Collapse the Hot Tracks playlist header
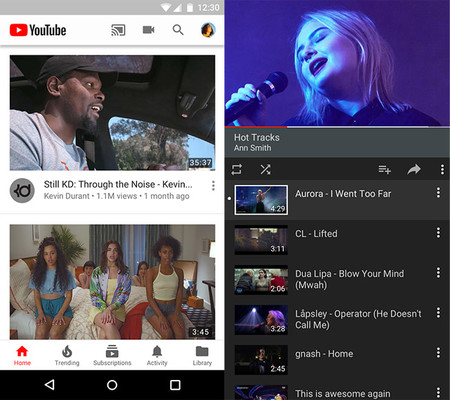 (x=337, y=142)
